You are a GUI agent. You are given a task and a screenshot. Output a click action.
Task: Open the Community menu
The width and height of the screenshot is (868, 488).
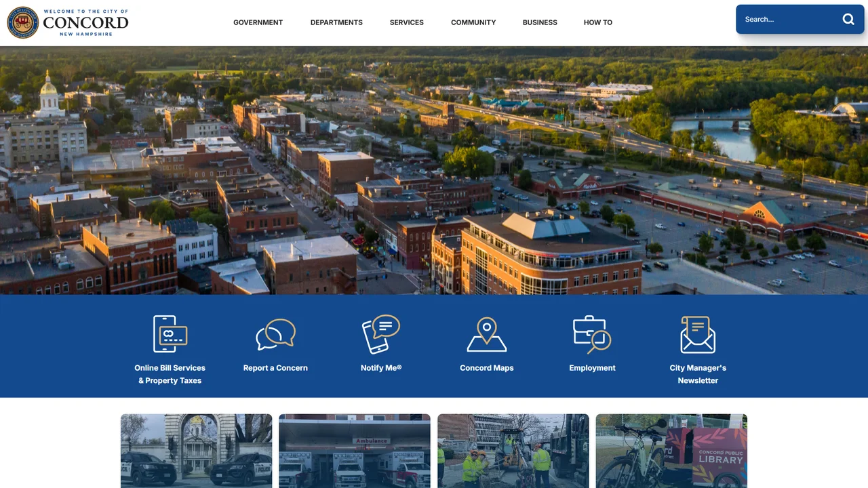point(473,22)
